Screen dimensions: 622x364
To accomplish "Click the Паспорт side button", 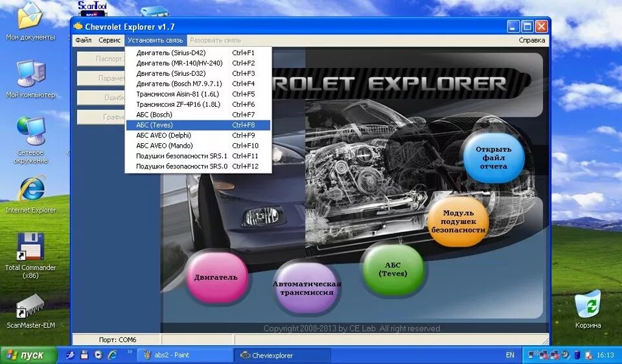I will [x=101, y=59].
